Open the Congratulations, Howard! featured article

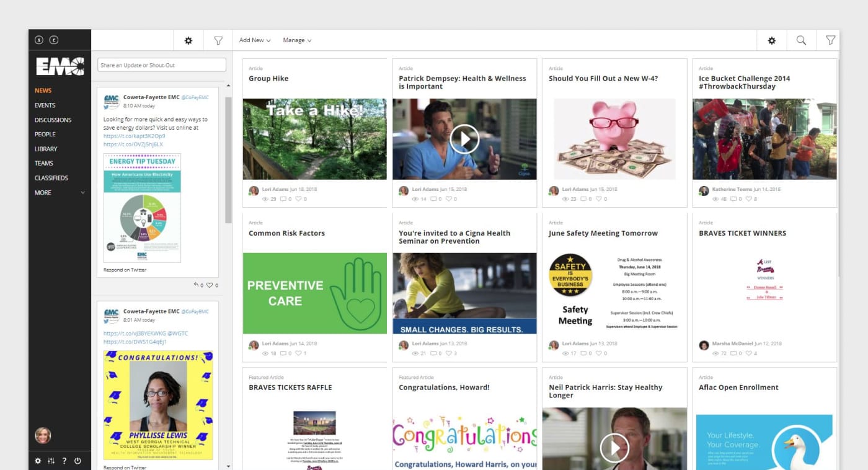[x=444, y=388]
